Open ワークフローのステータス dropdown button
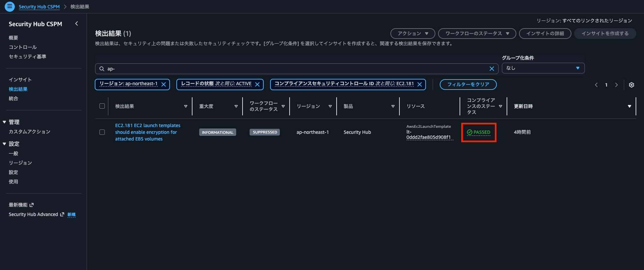Screen dimensions: 644x270 477,34
